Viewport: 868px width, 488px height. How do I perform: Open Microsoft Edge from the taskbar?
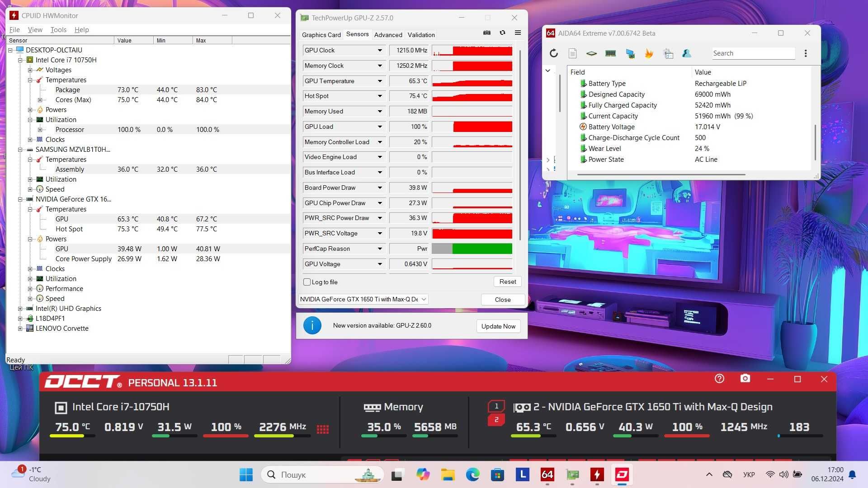point(472,474)
